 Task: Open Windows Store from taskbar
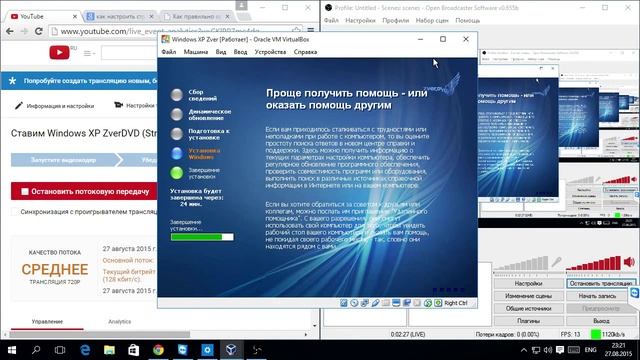tap(134, 350)
